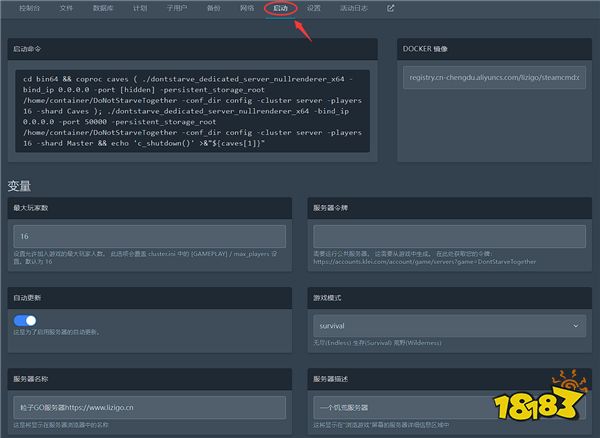View the 活动日志 activity log tab
600x438 pixels.
[x=354, y=8]
